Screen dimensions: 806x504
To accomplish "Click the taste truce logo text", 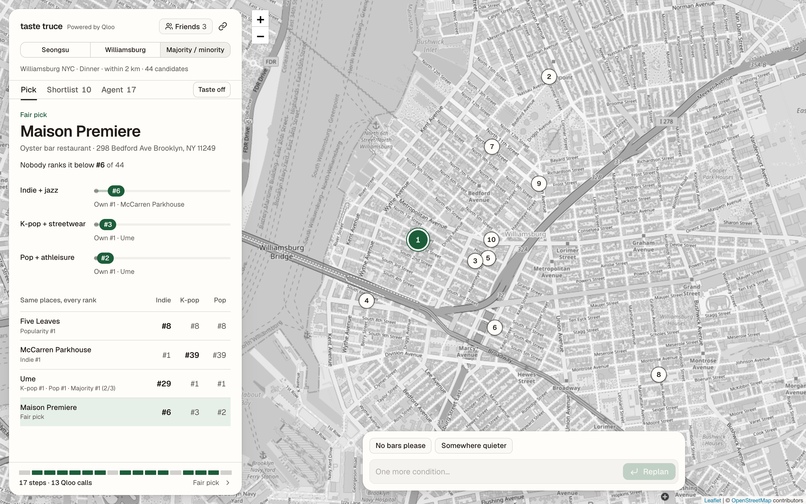I will point(41,26).
